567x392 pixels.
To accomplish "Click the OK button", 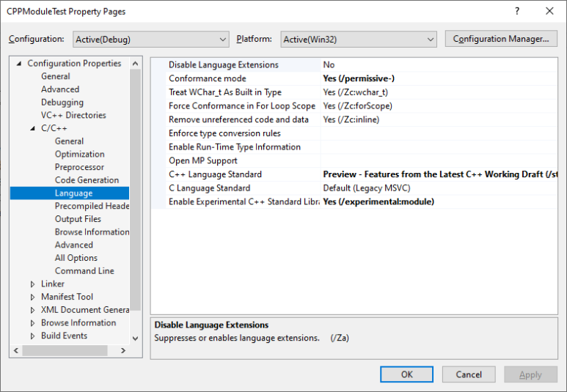I will click(406, 374).
